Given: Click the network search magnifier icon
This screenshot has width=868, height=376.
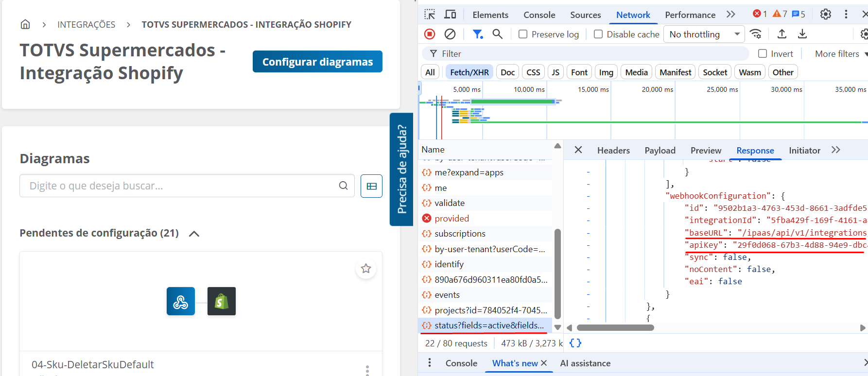Looking at the screenshot, I should [x=497, y=34].
